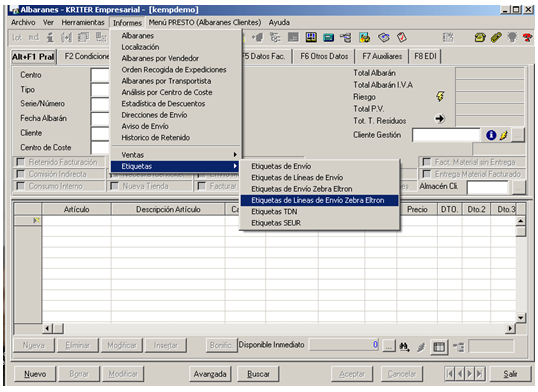538x392 pixels.
Task: Click the paperclip attachment toolbar icon
Action: [496, 37]
